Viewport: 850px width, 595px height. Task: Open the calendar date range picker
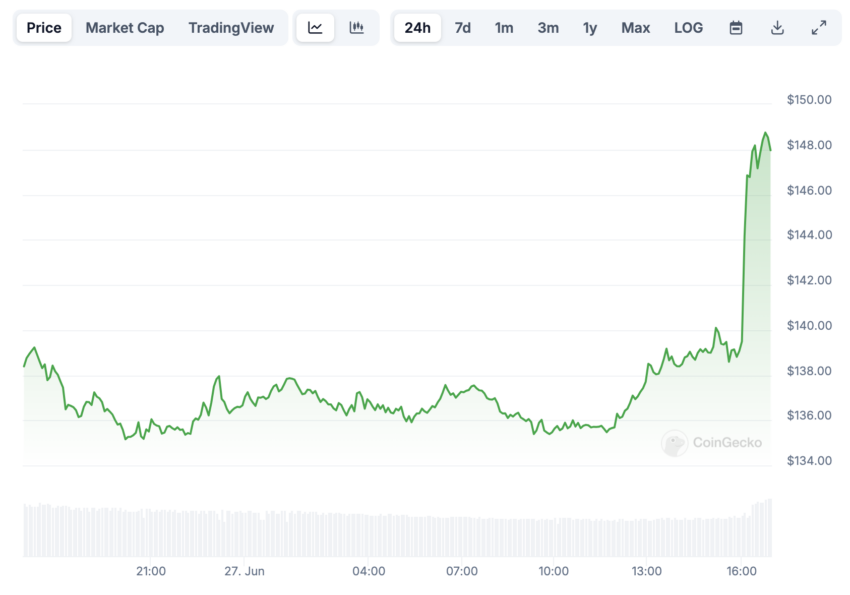click(x=736, y=28)
